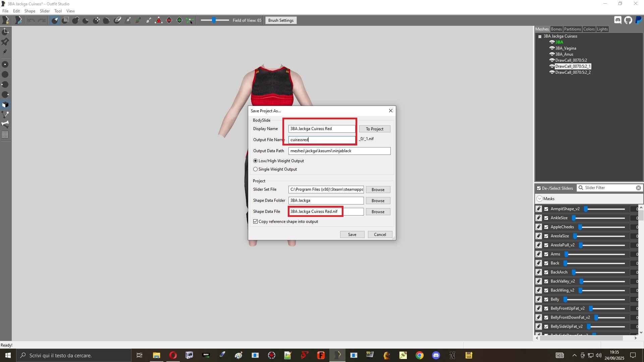
Task: Activate the Move Vertex tool
Action: tap(190, 20)
